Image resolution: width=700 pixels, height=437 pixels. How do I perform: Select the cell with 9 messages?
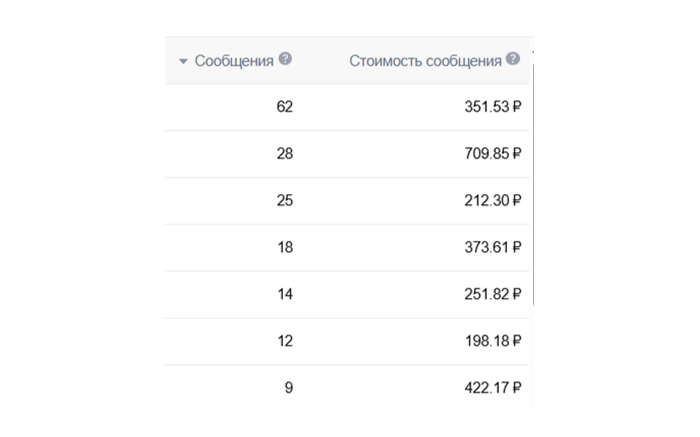(289, 387)
